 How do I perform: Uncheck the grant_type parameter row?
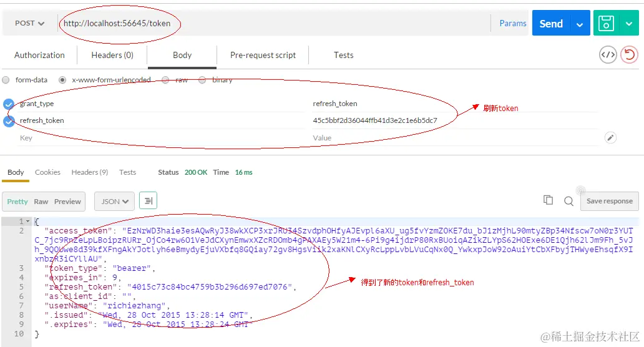9,104
